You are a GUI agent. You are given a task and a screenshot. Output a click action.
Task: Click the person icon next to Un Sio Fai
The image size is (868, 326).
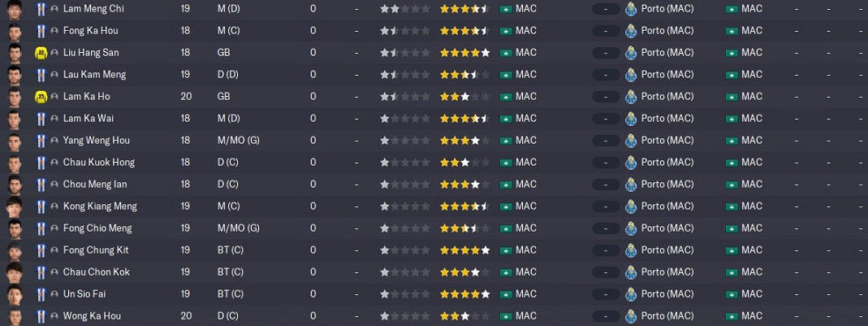(54, 294)
